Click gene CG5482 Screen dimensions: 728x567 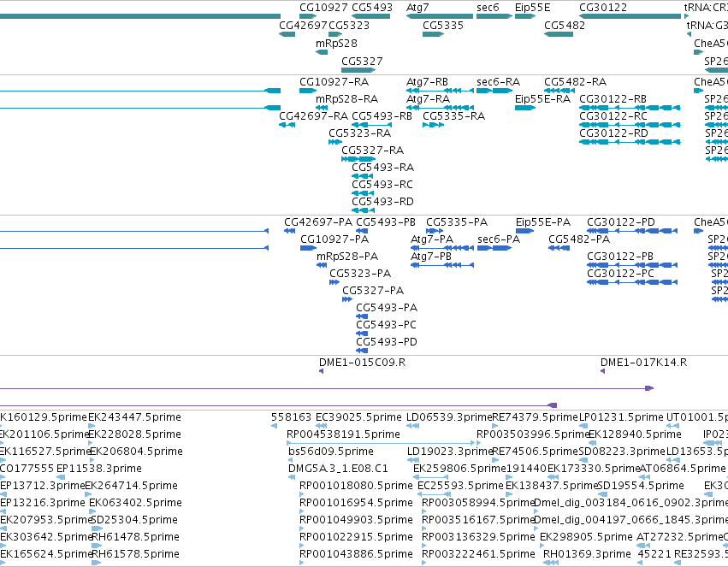559,34
